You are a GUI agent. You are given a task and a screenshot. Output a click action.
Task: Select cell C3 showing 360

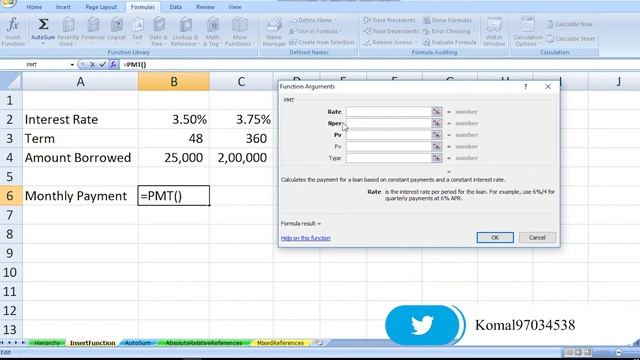pos(241,138)
